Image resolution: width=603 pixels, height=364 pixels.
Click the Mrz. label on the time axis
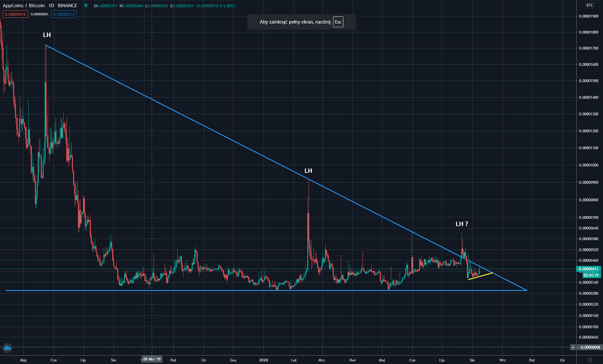click(322, 360)
